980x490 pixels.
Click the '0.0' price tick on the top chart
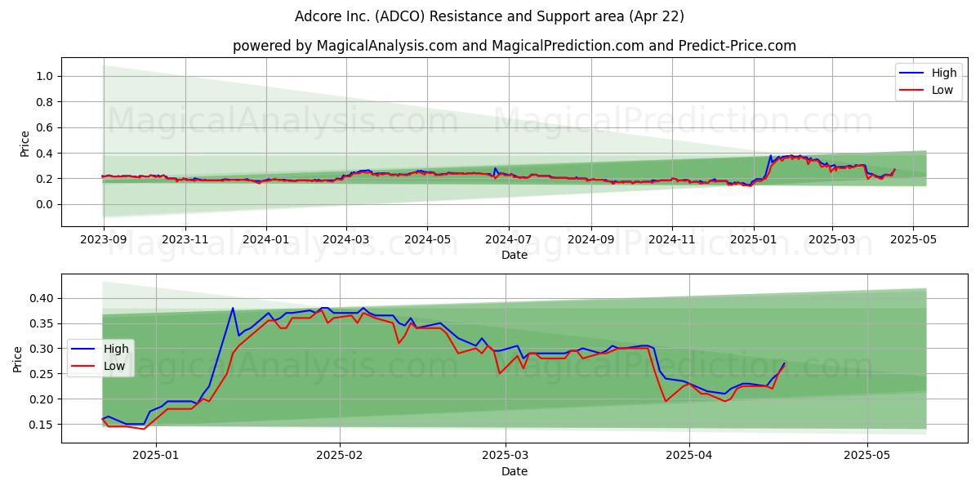click(46, 204)
